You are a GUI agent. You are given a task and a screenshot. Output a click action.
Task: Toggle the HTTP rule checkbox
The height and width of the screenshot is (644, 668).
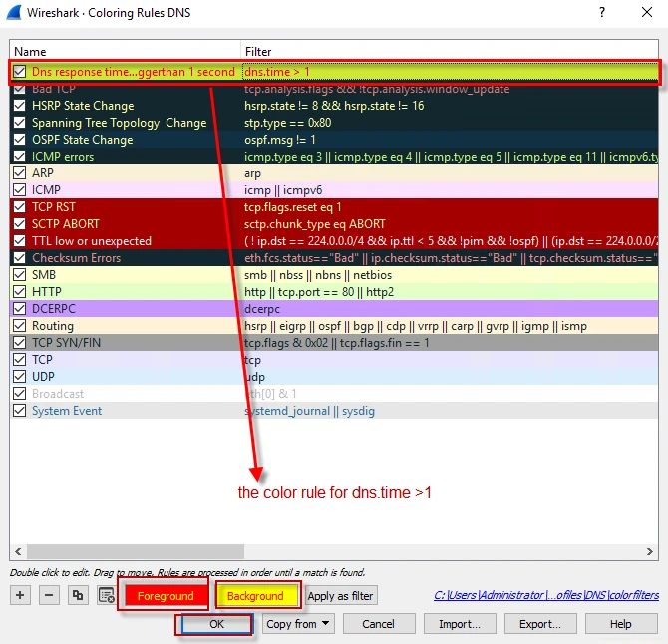click(x=20, y=292)
